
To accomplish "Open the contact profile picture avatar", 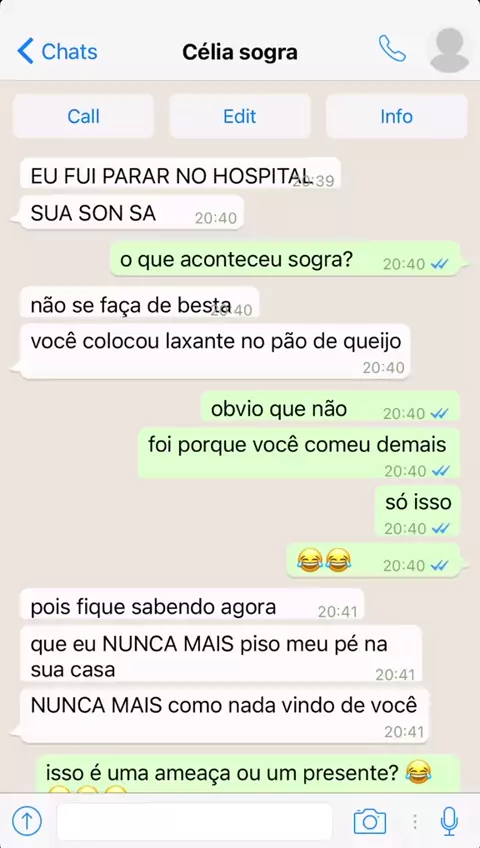I will [x=450, y=50].
